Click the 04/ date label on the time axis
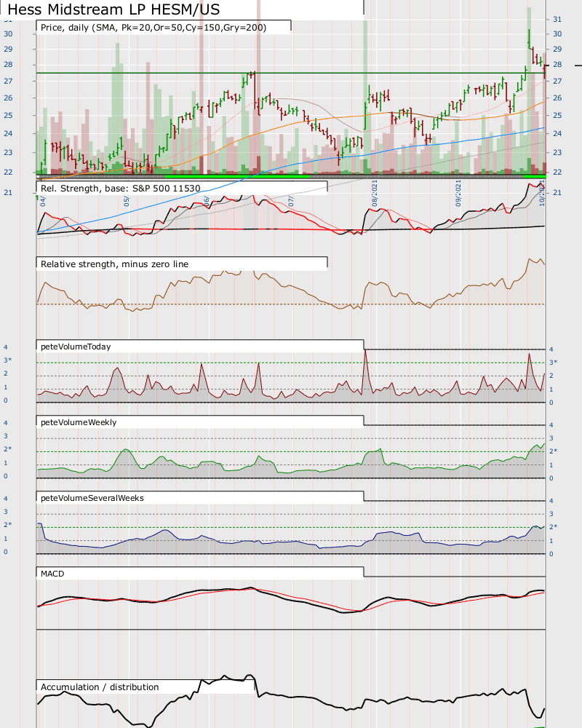 click(x=43, y=201)
